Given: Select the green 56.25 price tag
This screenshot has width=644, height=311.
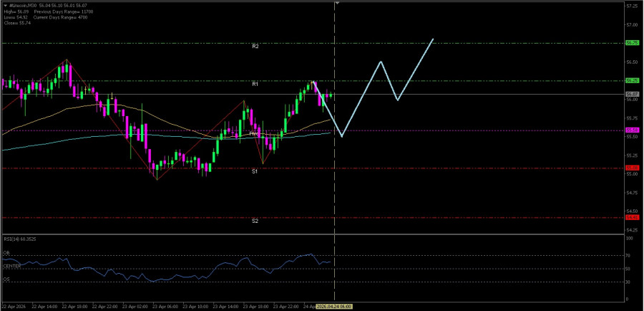Looking at the screenshot, I should pyautogui.click(x=632, y=81).
